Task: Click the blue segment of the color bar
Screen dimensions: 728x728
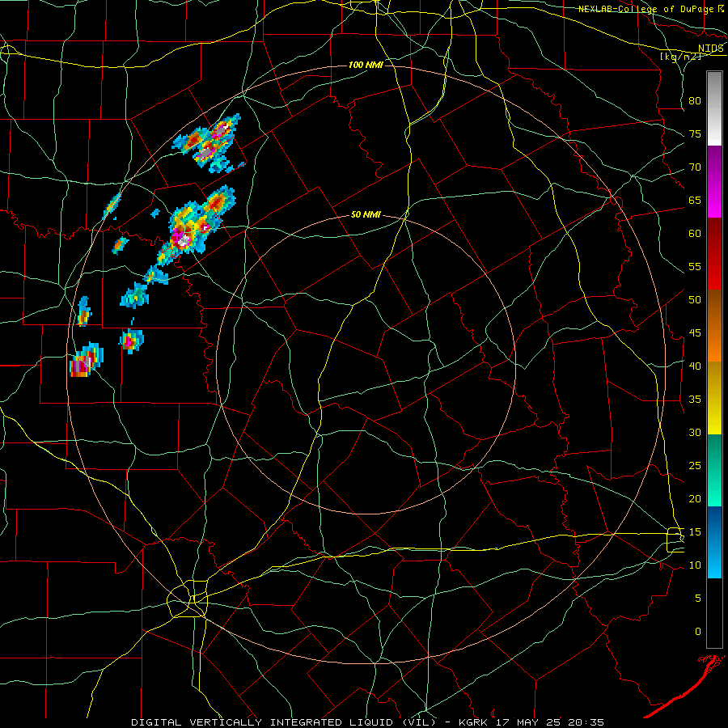Action: (714, 542)
